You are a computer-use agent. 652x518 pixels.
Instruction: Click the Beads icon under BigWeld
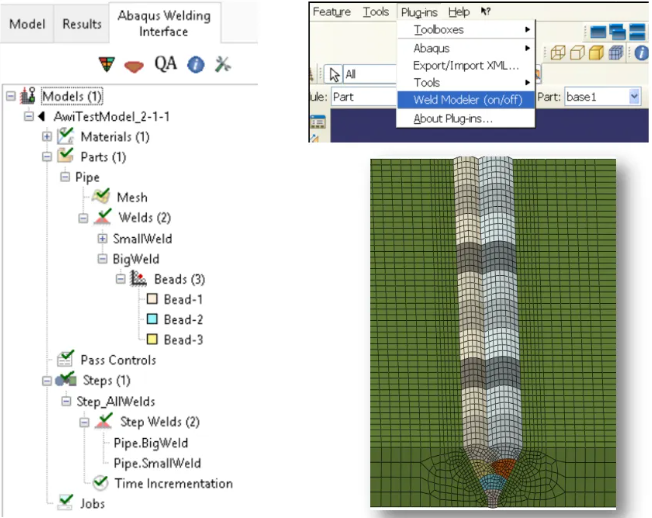(138, 279)
